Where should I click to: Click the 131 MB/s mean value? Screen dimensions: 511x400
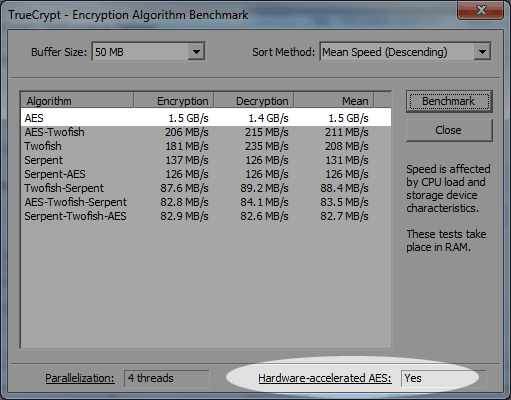347,160
